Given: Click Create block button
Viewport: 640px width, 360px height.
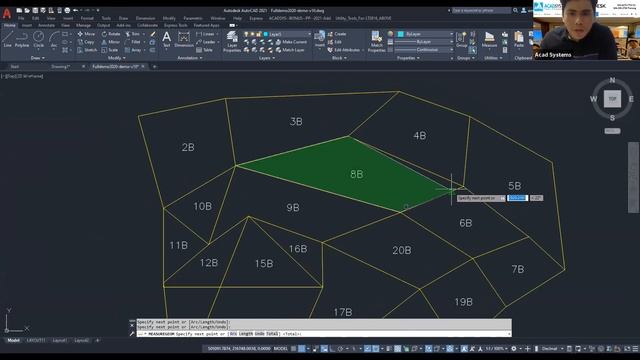Looking at the screenshot, I should 337,34.
